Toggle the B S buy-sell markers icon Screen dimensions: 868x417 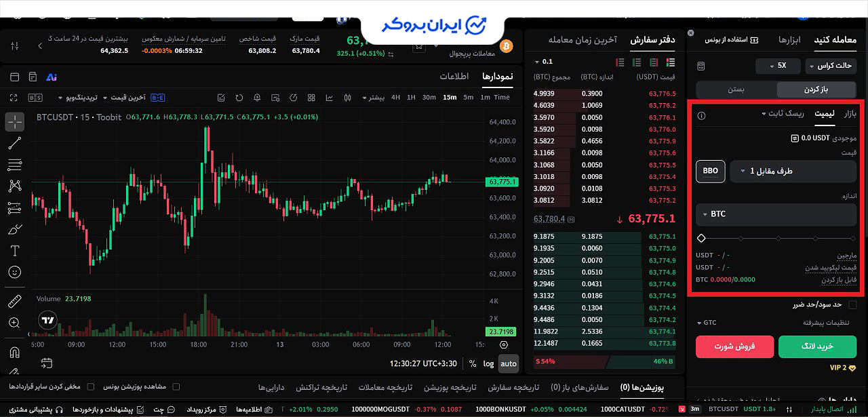(35, 98)
